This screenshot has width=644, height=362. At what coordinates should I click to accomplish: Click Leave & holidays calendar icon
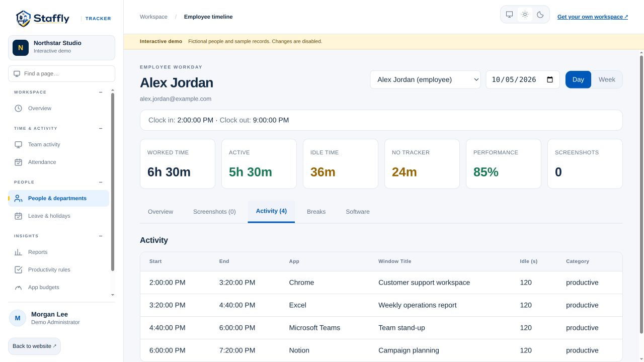pyautogui.click(x=18, y=216)
